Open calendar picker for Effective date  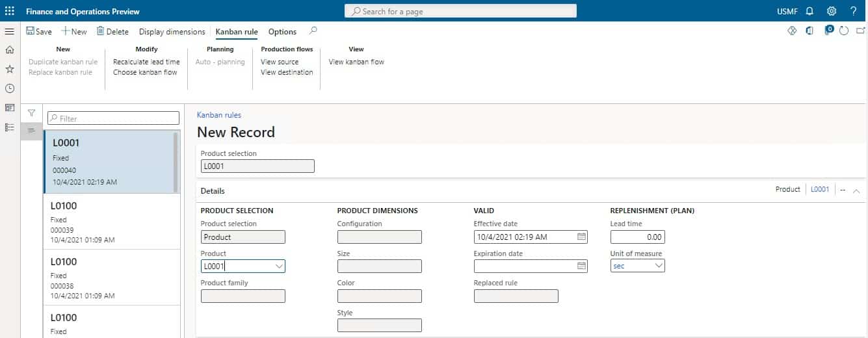582,237
